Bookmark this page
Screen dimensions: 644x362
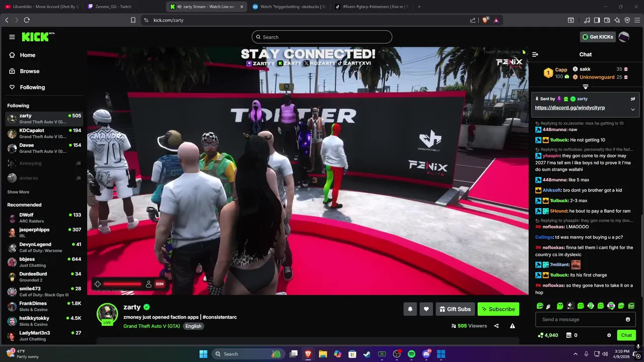(x=133, y=20)
